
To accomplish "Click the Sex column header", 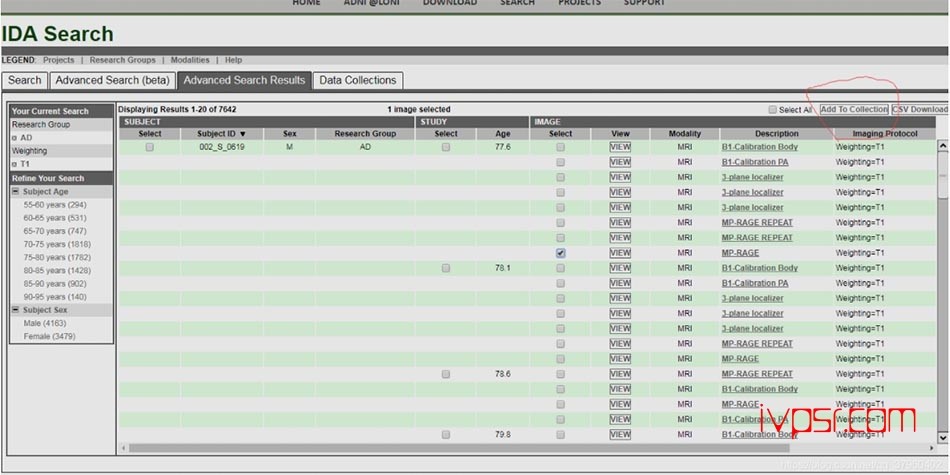I will [x=290, y=134].
